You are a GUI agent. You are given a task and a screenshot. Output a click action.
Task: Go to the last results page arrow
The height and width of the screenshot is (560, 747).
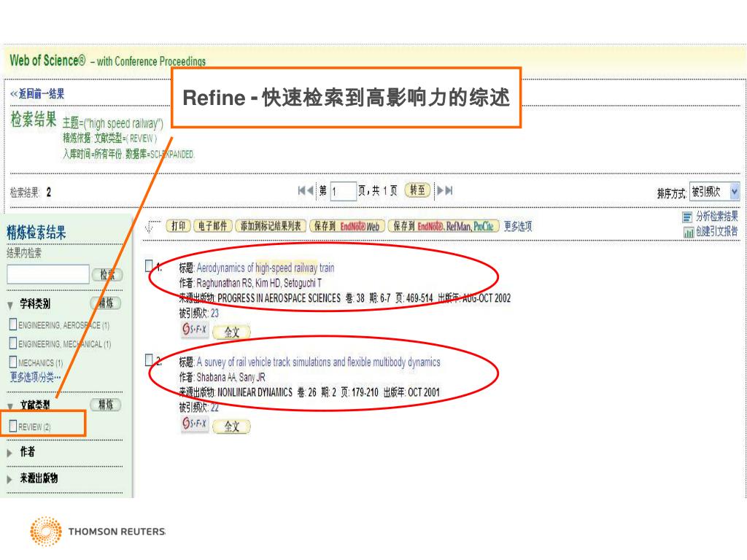point(449,191)
